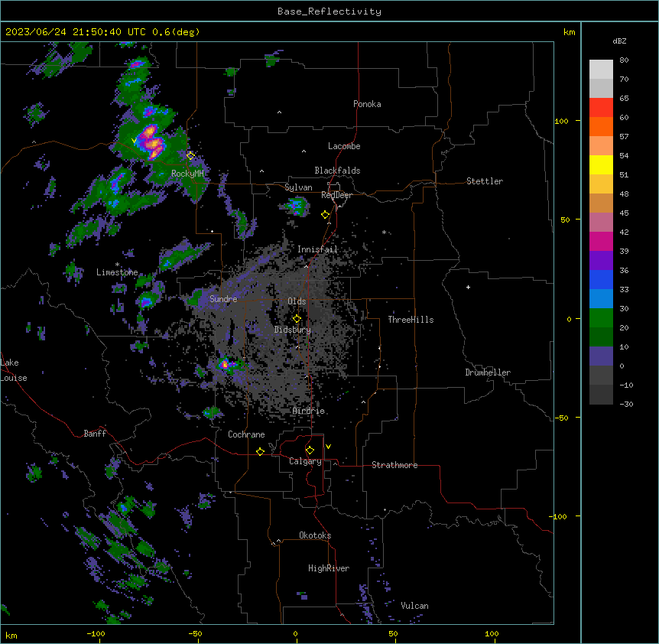Click the yellow v marker beside the intense storm cell

tap(134, 141)
